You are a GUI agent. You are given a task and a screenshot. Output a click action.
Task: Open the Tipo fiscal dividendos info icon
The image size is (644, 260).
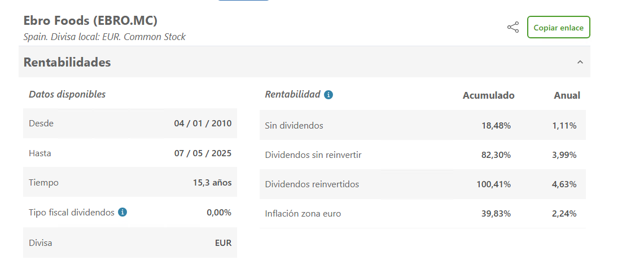[x=122, y=212]
